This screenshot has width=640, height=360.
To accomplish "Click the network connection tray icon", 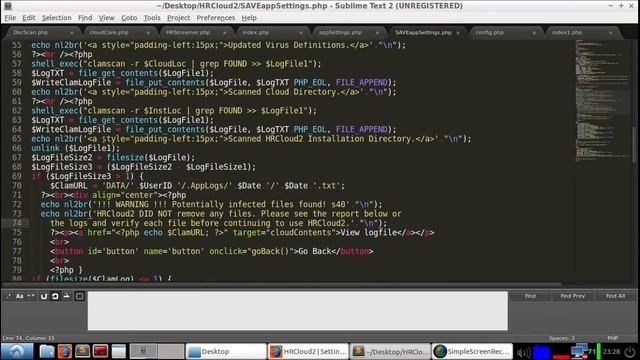I will pyautogui.click(x=579, y=351).
